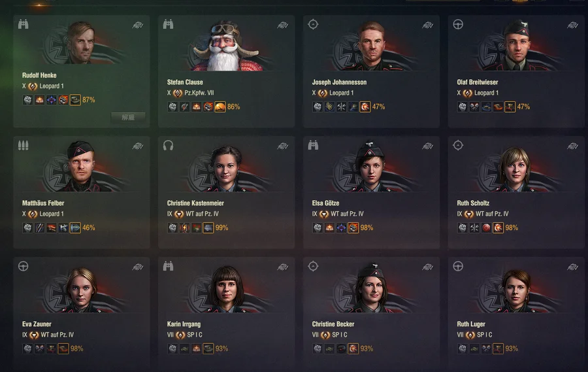The width and height of the screenshot is (588, 372).
Task: Click the gunner crosshair icon on Joseph Johannesson's card
Action: (x=313, y=25)
